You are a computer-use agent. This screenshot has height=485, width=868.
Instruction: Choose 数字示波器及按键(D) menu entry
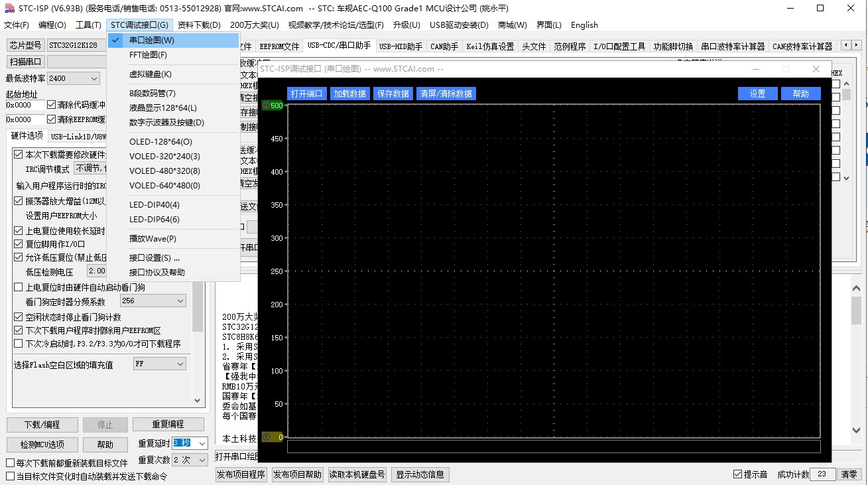coord(166,123)
